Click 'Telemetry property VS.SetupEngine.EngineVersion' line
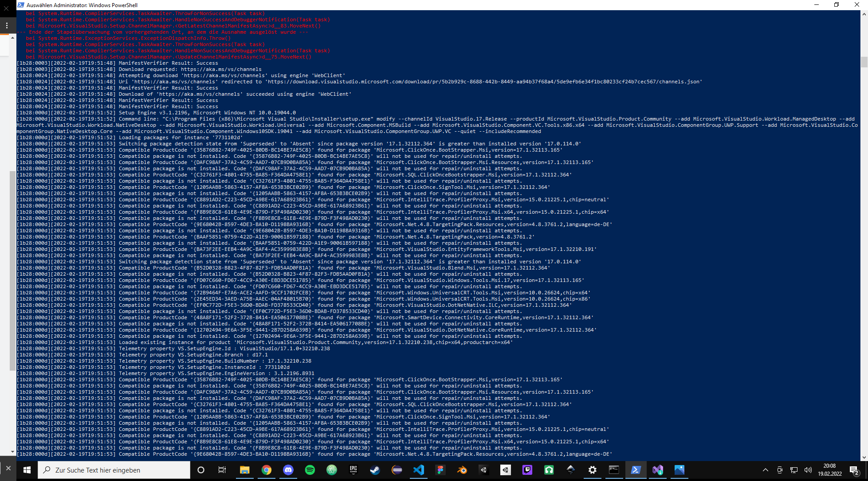Screen dimensions: 868x481 pyautogui.click(x=165, y=373)
